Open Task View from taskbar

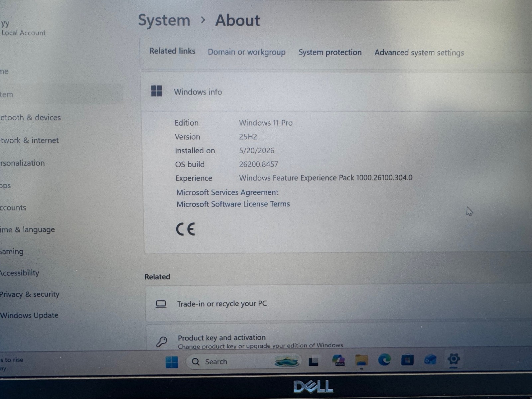[313, 361]
